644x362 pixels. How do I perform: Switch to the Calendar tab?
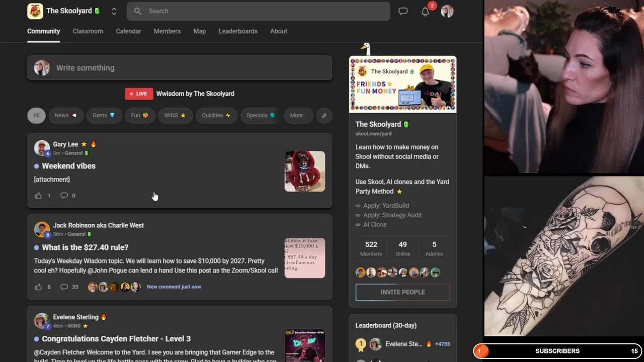coord(128,31)
